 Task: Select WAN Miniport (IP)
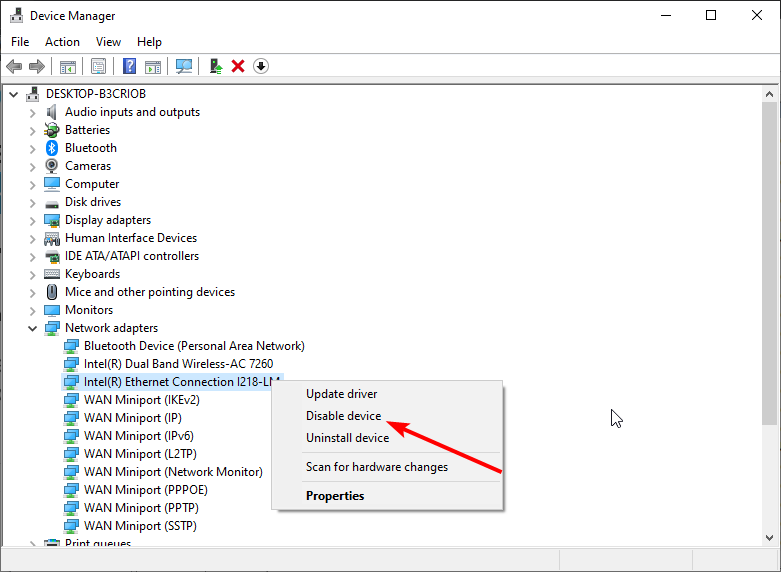(132, 418)
